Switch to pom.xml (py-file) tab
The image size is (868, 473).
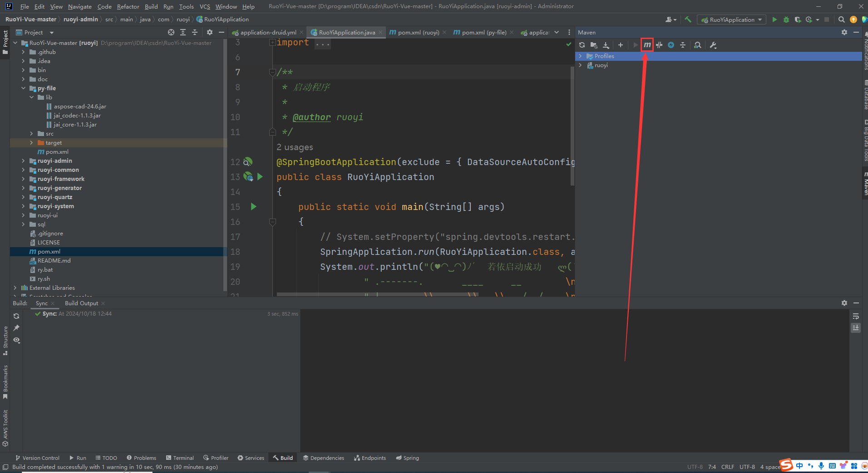pos(484,32)
